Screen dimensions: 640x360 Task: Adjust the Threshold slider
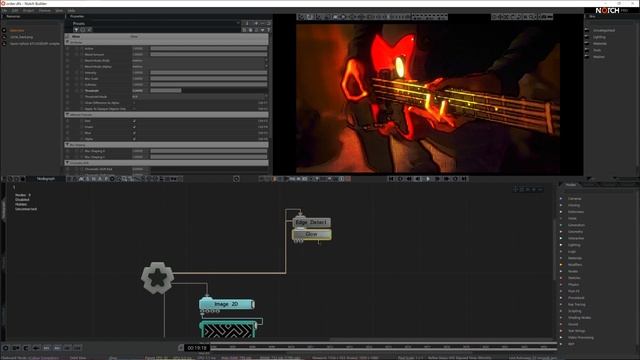[209, 91]
